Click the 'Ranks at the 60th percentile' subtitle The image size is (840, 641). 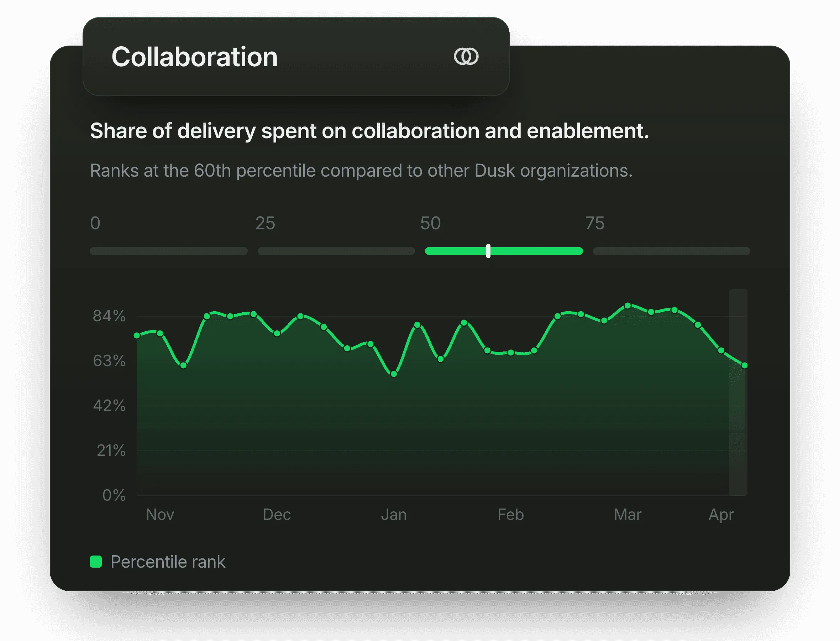coord(361,171)
